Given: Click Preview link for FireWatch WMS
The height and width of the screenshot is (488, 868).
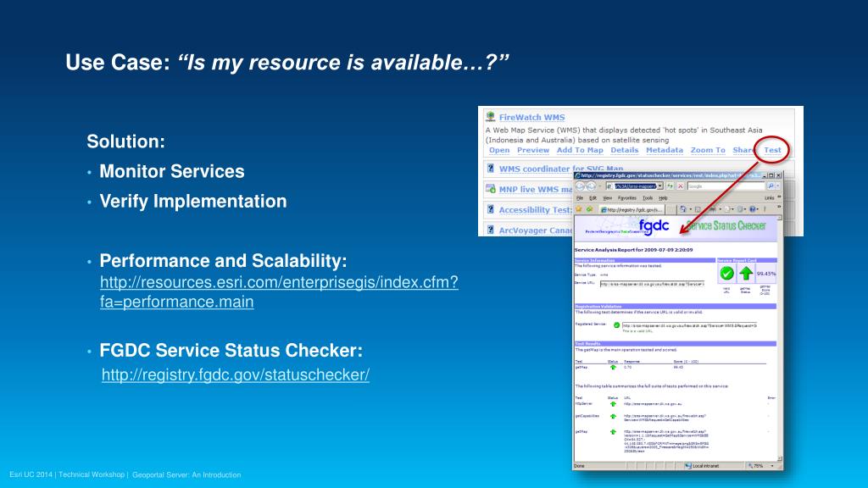Looking at the screenshot, I should click(x=533, y=150).
